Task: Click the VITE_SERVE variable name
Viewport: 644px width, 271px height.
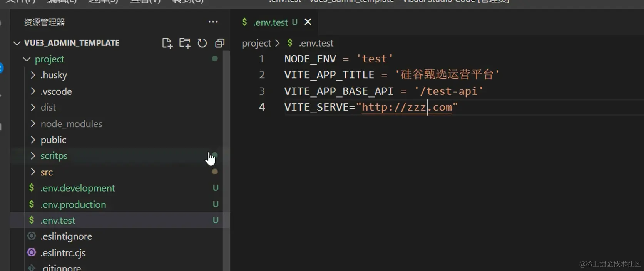Action: click(x=316, y=107)
